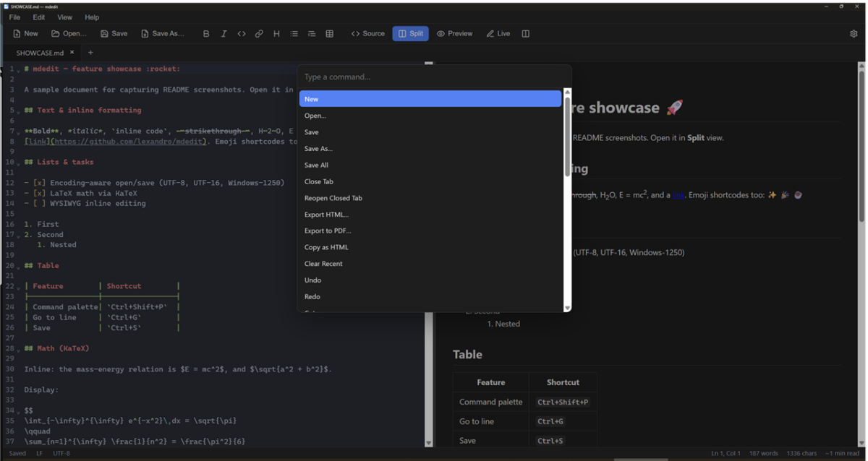Open settings via the gear icon
The width and height of the screenshot is (868, 461).
click(854, 33)
